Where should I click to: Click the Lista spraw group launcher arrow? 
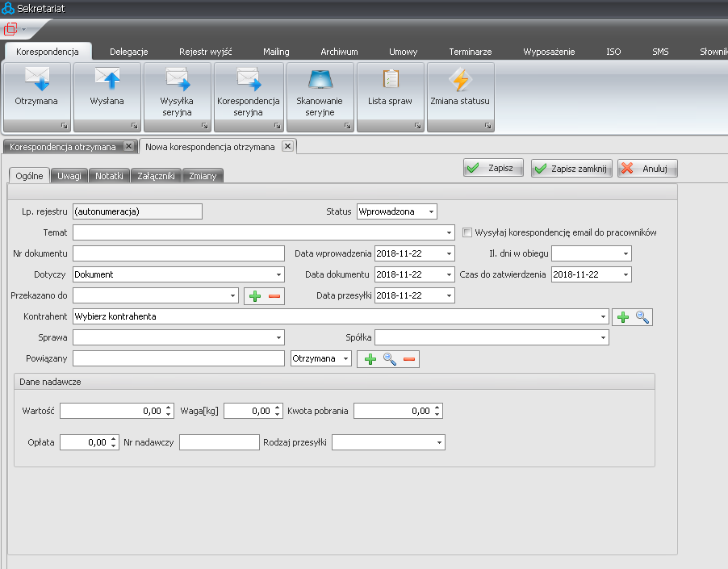click(x=417, y=126)
